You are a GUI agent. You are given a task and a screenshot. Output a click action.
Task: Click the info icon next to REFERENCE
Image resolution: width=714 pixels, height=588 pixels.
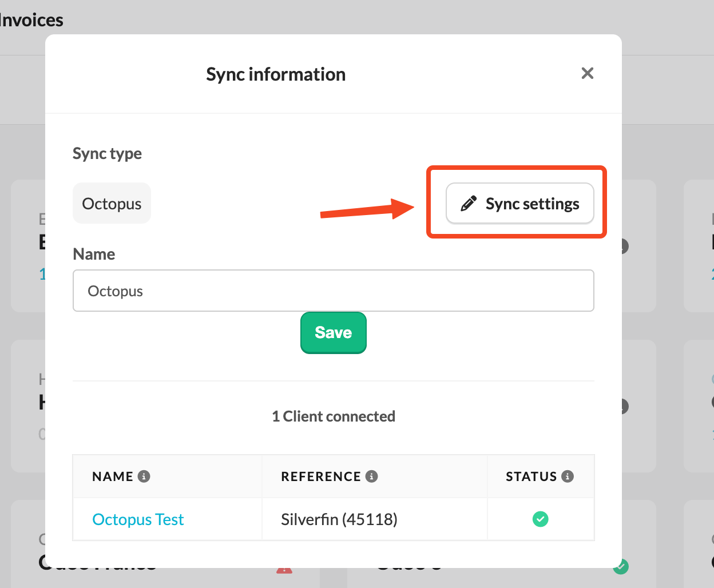point(372,476)
